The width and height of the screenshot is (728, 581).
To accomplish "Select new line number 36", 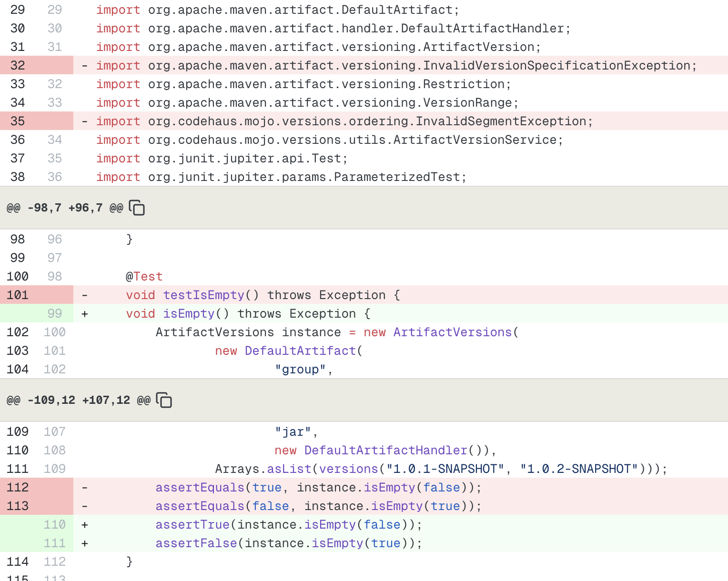I will pos(55,177).
